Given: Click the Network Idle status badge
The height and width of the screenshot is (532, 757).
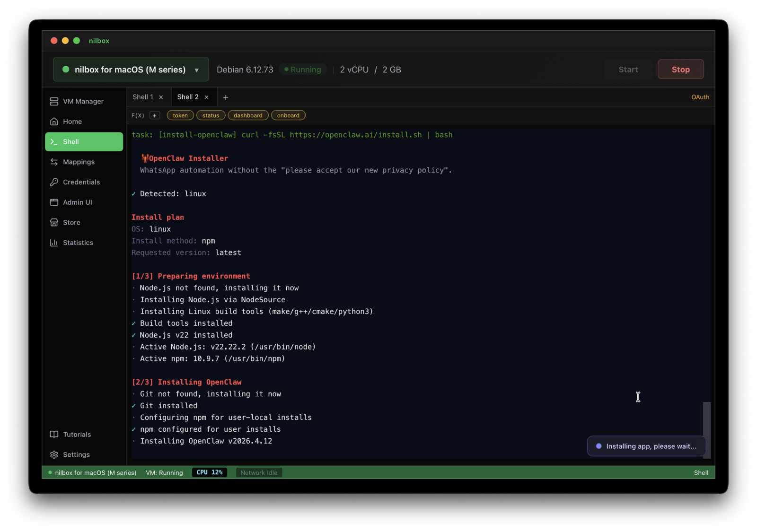Looking at the screenshot, I should coord(259,472).
